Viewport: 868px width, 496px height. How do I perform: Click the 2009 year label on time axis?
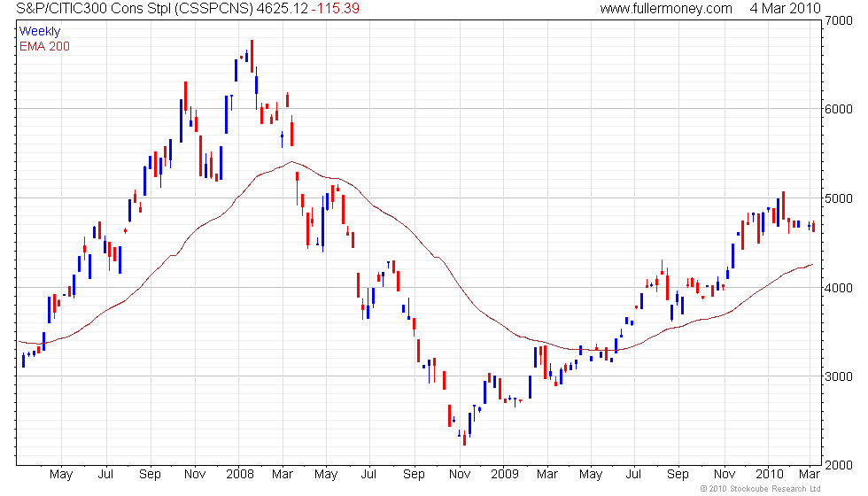pos(505,475)
